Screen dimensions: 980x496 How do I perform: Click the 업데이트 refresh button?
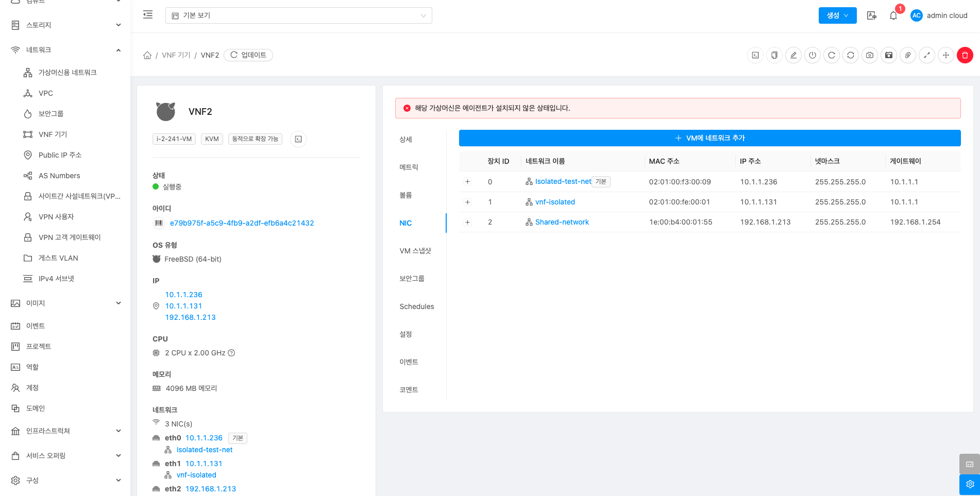point(248,55)
